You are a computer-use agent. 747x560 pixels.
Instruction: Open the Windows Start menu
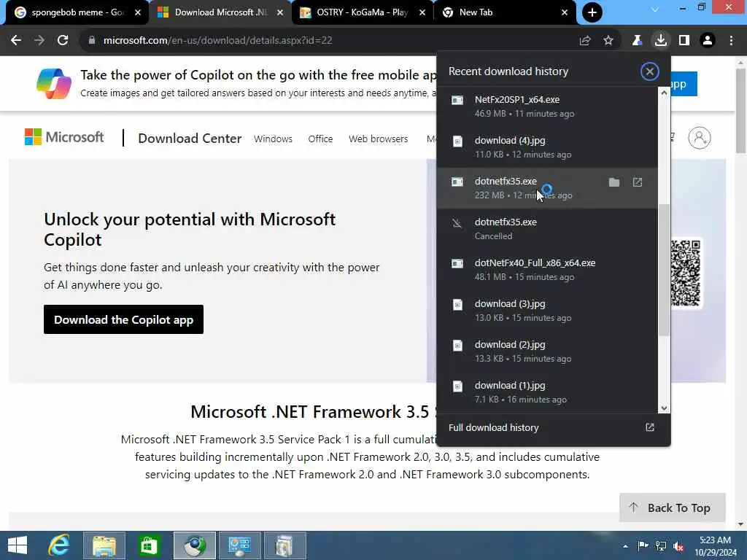[x=18, y=545]
